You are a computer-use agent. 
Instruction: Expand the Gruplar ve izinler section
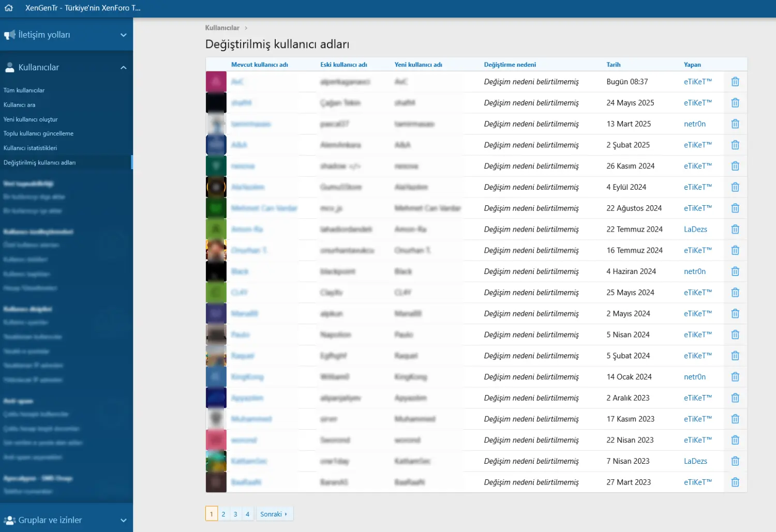tap(123, 520)
